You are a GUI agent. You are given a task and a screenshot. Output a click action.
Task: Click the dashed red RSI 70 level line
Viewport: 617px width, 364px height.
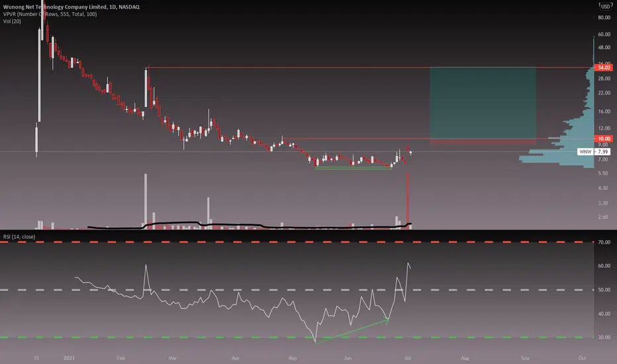(297, 242)
